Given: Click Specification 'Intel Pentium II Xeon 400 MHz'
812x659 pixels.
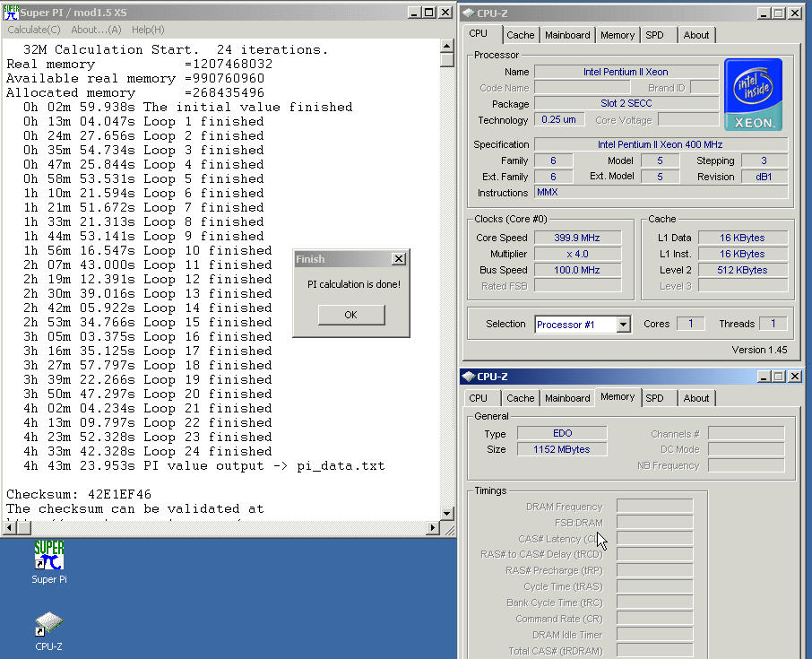Looking at the screenshot, I should coord(661,144).
